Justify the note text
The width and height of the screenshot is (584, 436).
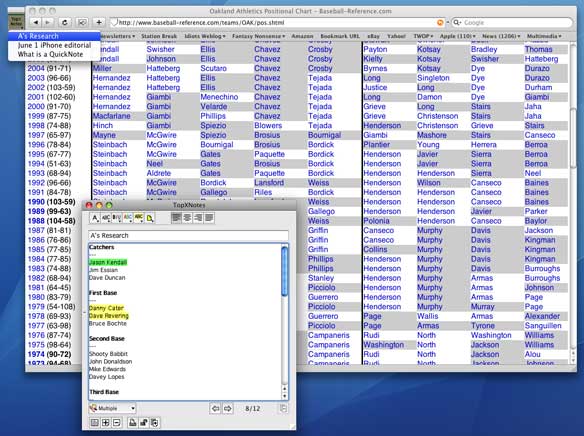(209, 218)
